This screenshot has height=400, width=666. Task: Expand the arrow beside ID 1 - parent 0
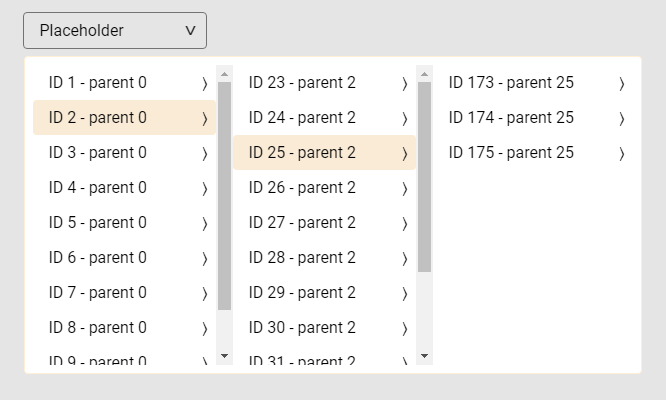pos(204,84)
